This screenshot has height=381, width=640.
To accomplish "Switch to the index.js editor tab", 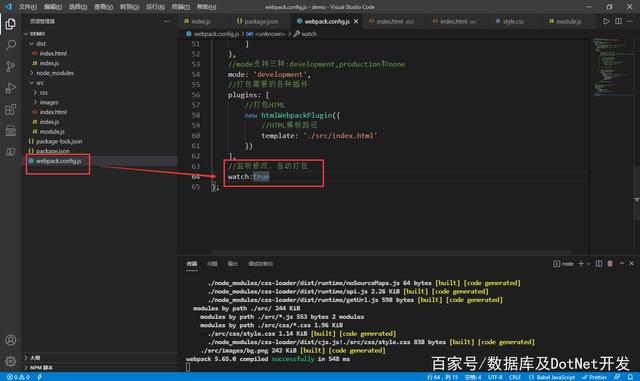I will 197,21.
